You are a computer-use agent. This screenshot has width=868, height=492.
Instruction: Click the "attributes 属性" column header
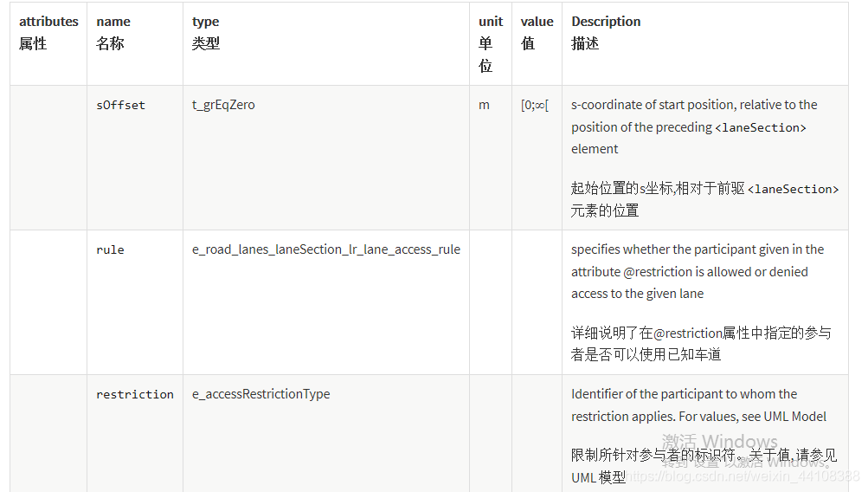pyautogui.click(x=48, y=32)
